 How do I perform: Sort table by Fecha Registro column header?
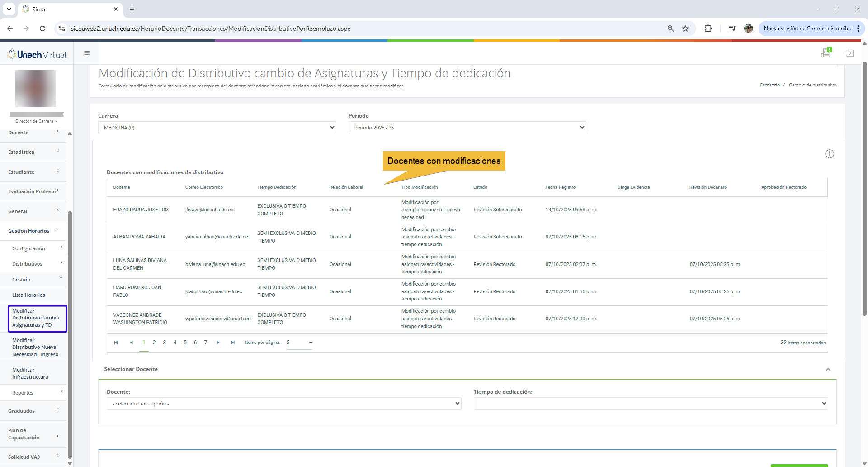pos(560,187)
